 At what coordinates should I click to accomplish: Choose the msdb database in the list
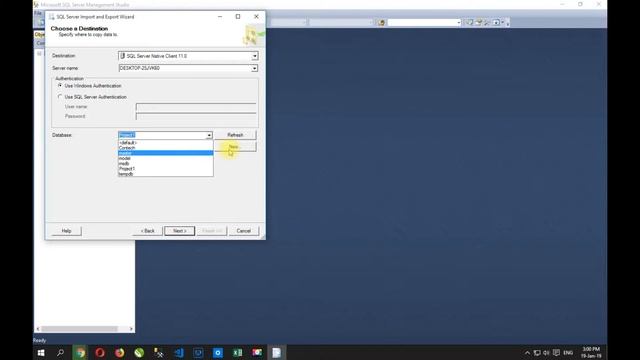point(166,163)
